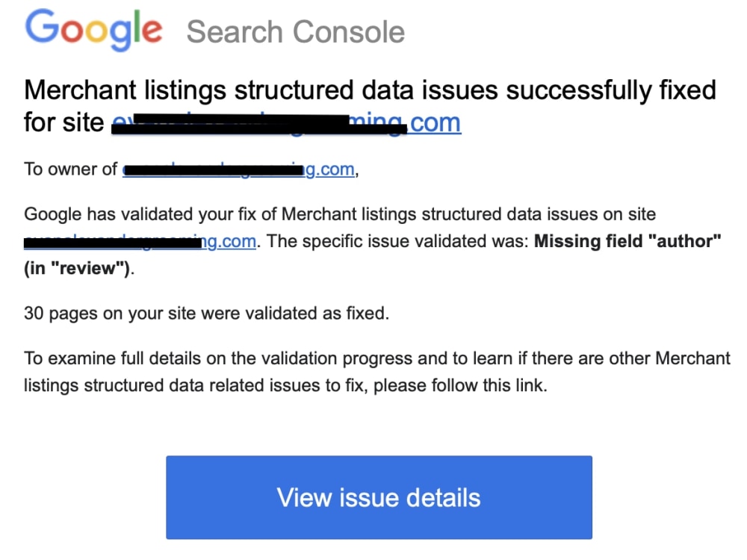Click "for site" text in the heading
Screen dimensions: 747x560
click(63, 122)
